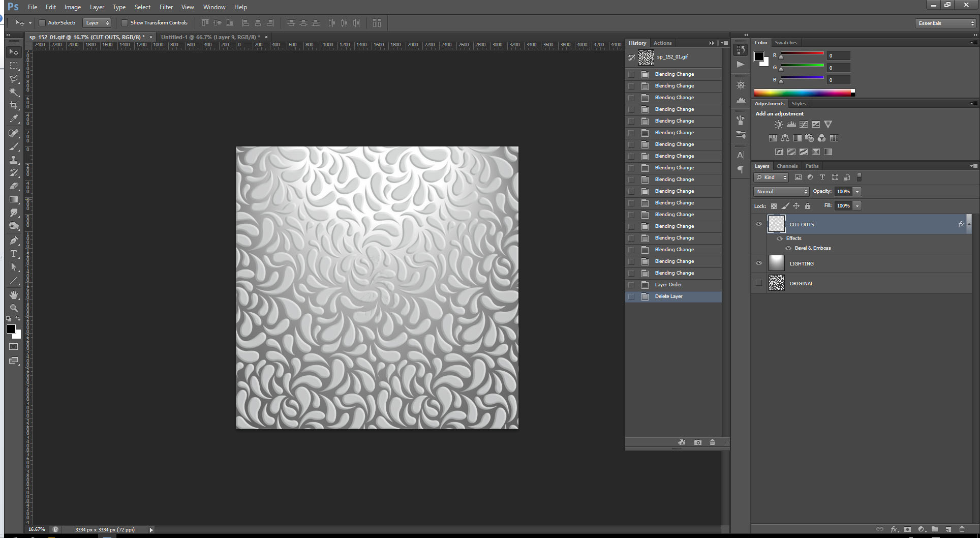Screen dimensions: 980x538
Task: Enable Auto-Select checkbox
Action: tap(42, 23)
